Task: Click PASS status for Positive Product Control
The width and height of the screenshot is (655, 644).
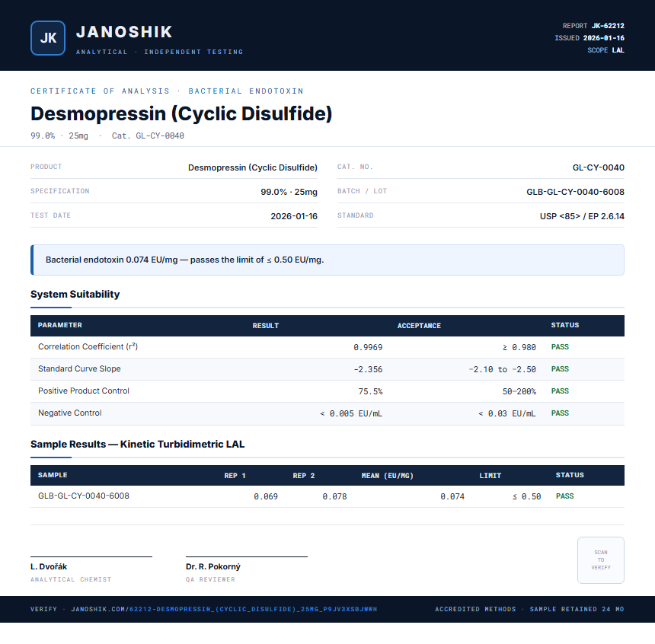Action: (560, 391)
